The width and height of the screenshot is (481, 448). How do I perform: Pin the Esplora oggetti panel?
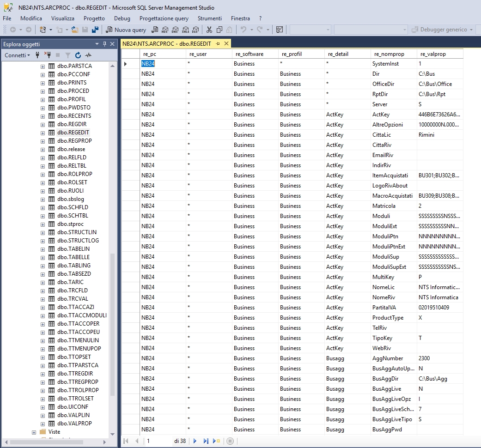click(x=105, y=44)
